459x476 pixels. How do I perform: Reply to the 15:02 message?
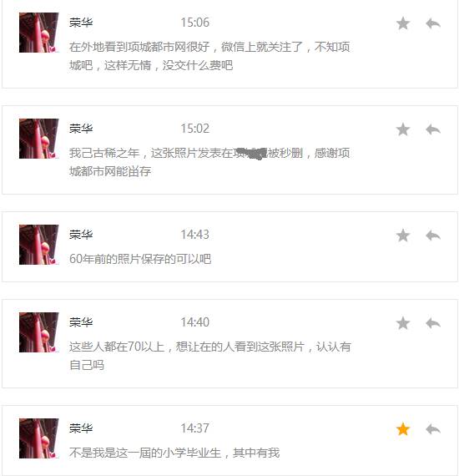(x=433, y=129)
